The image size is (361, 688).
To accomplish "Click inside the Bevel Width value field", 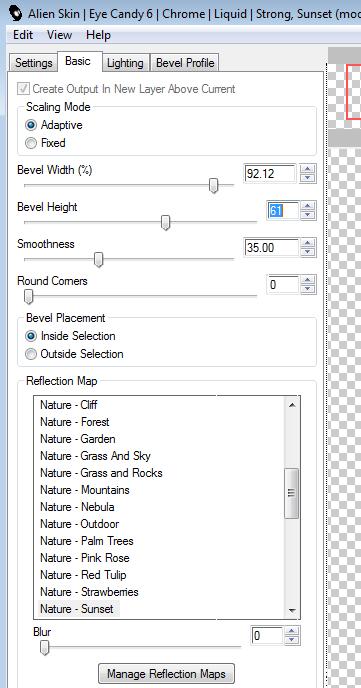I will [x=270, y=174].
